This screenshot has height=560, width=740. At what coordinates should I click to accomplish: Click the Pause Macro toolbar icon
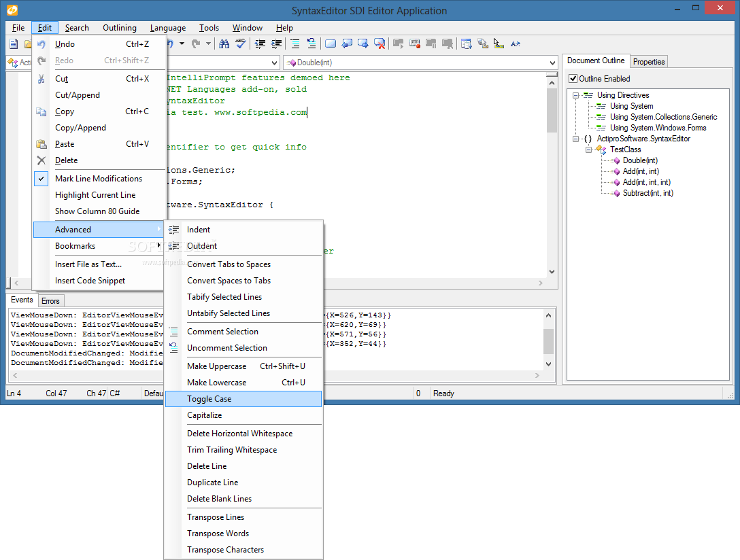pos(431,44)
